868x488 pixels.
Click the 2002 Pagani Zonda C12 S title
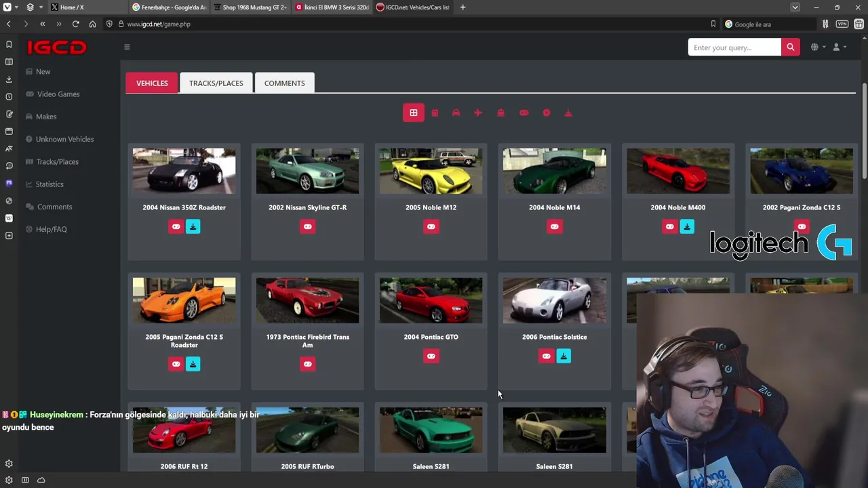[802, 207]
